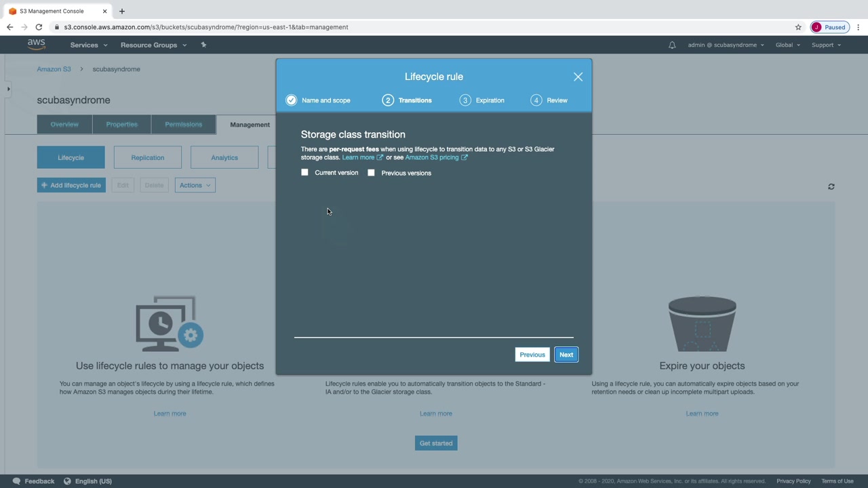Open the Resource Groups dropdown
The image size is (868, 488).
[x=153, y=45]
